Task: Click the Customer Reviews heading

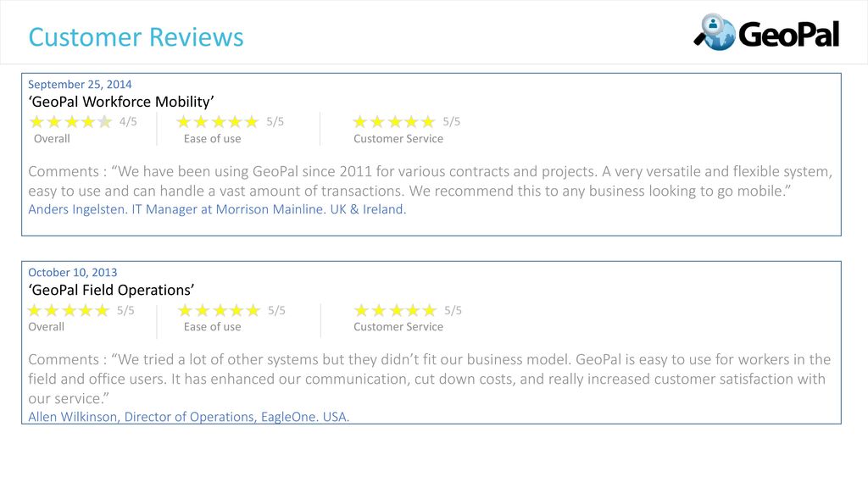Action: pyautogui.click(x=136, y=37)
